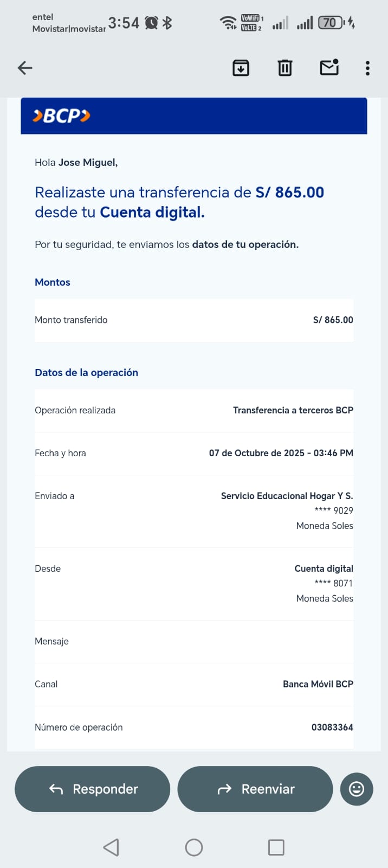Viewport: 388px width, 868px height.
Task: Open the emoji reaction picker
Action: pos(357,789)
